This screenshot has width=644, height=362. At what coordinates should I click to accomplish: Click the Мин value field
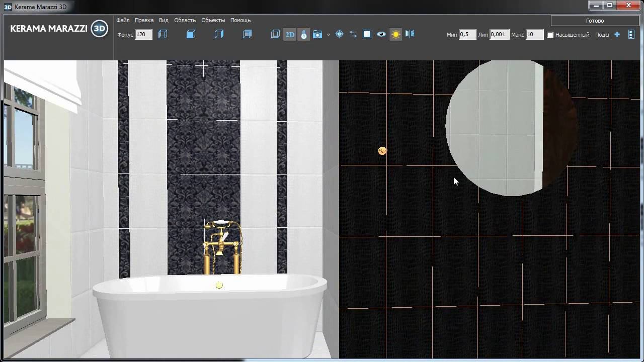click(x=467, y=35)
